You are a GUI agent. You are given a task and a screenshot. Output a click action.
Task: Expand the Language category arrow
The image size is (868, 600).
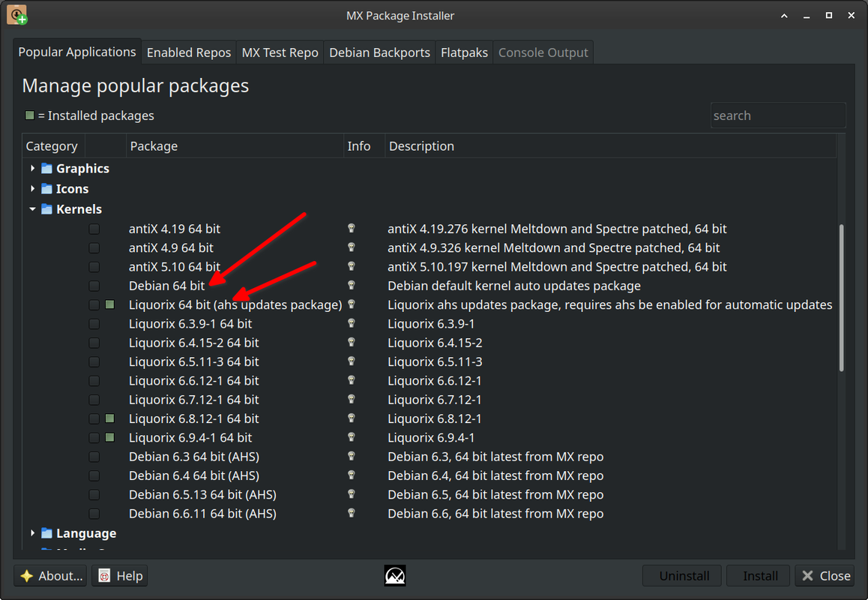33,533
